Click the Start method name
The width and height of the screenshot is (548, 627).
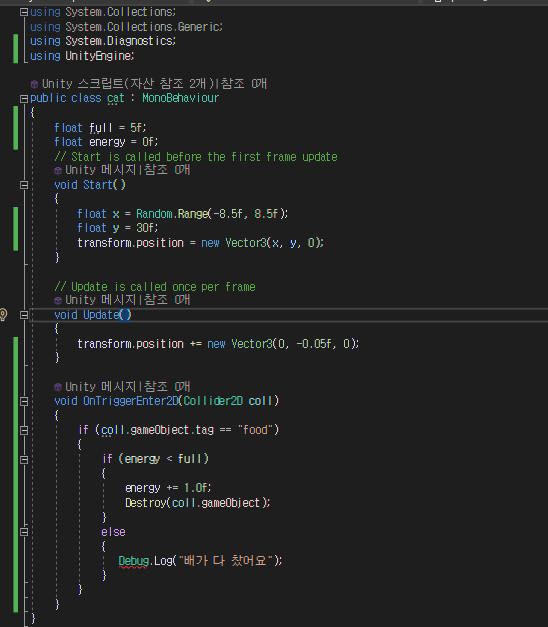(98, 185)
